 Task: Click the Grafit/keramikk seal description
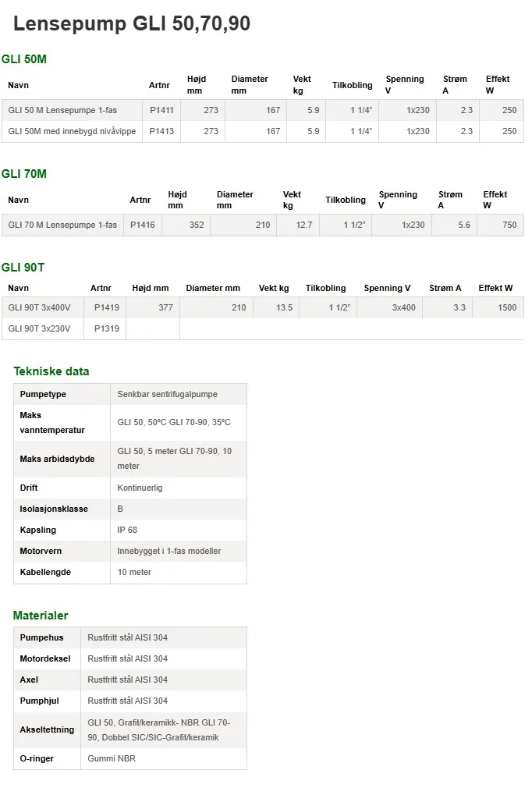[x=158, y=730]
